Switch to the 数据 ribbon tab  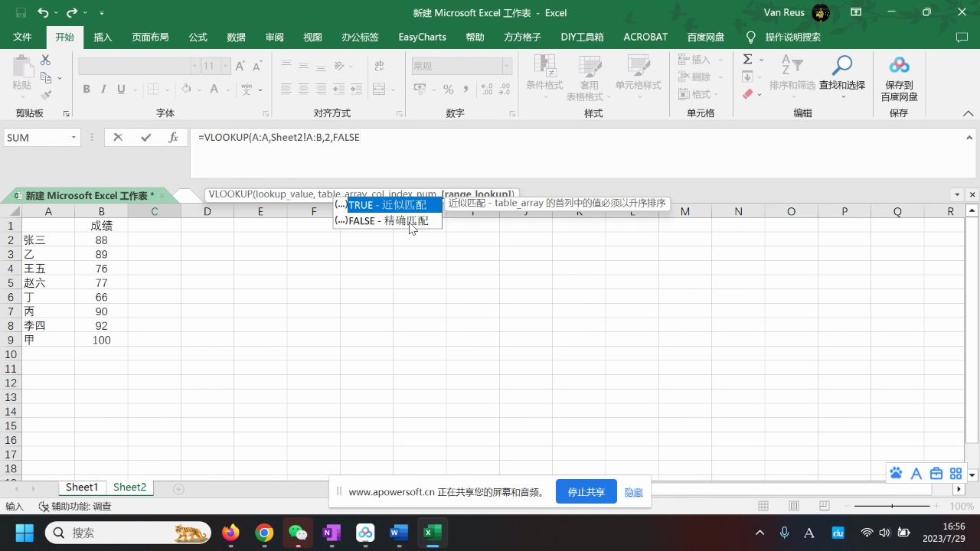(x=236, y=37)
